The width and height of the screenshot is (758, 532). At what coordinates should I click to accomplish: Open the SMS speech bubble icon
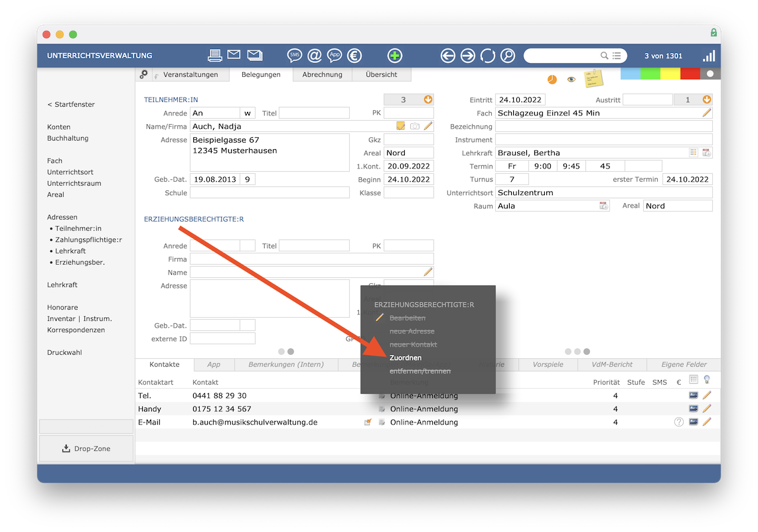coord(295,56)
